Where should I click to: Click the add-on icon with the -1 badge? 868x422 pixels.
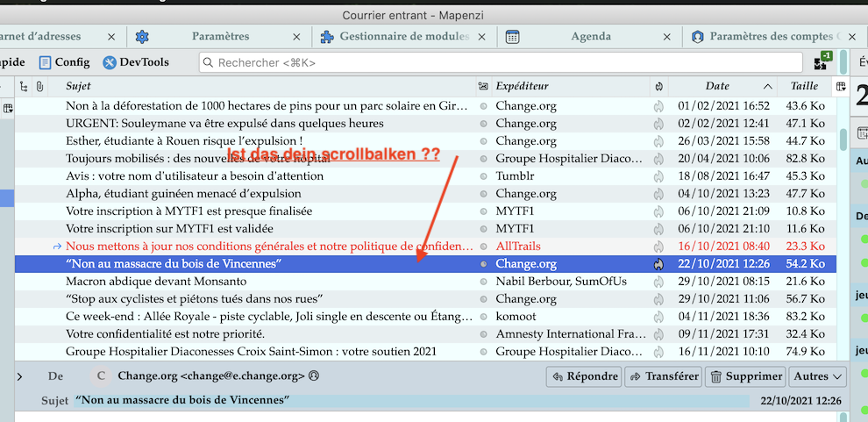tap(822, 61)
